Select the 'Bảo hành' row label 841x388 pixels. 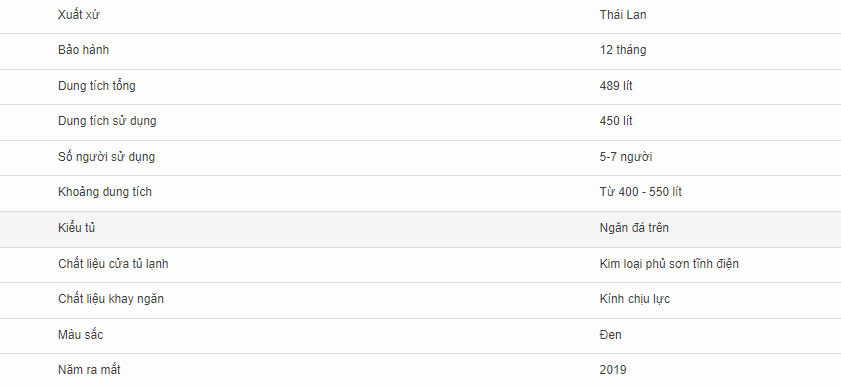83,50
